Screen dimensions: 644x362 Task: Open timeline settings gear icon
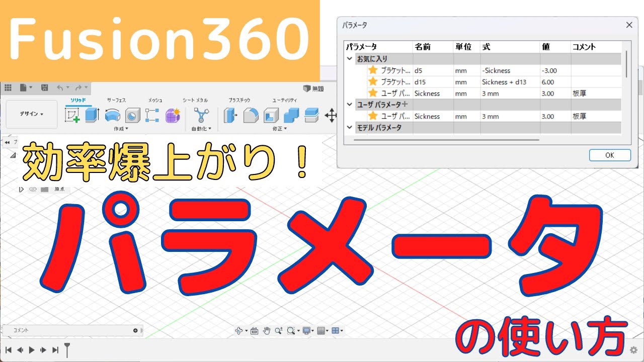pyautogui.click(x=633, y=350)
